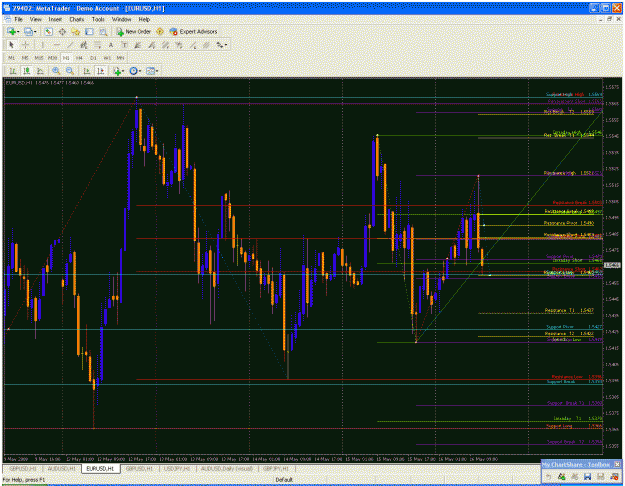The width and height of the screenshot is (625, 486).
Task: Switch to AUDUSD,Daily (visual) chart tab
Action: click(x=227, y=469)
